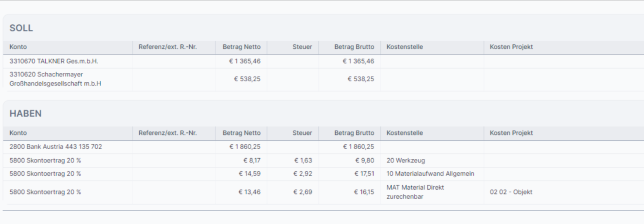Select the 3310620 Schachermayer account row

click(x=55, y=79)
